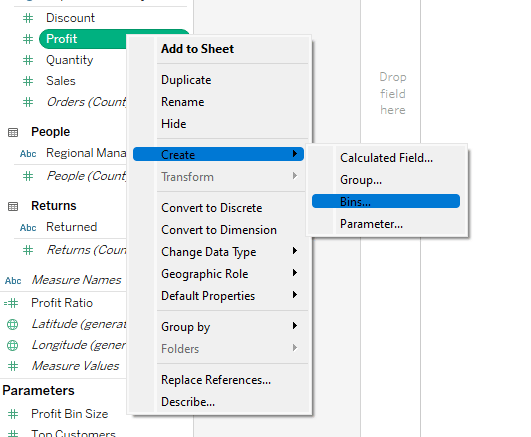Click the Drop field here area
Viewport: 531px width, 437px height.
point(392,93)
